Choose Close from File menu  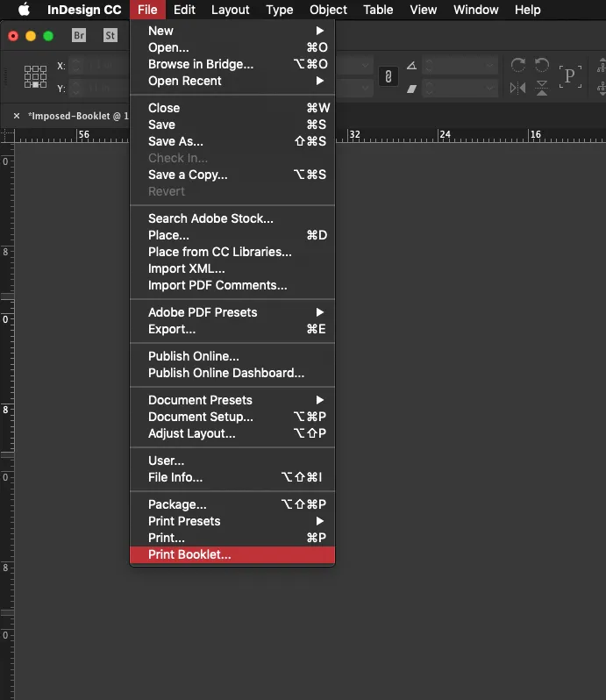tap(232, 108)
